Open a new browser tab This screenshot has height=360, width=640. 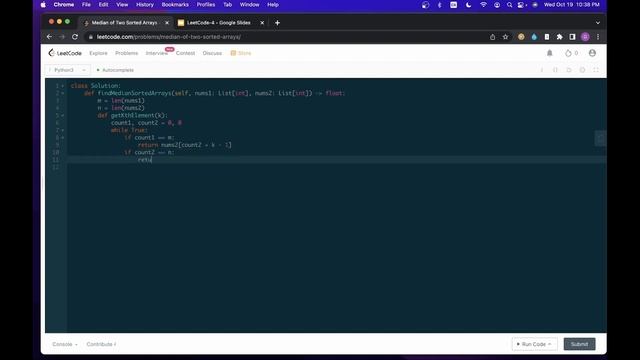277,23
